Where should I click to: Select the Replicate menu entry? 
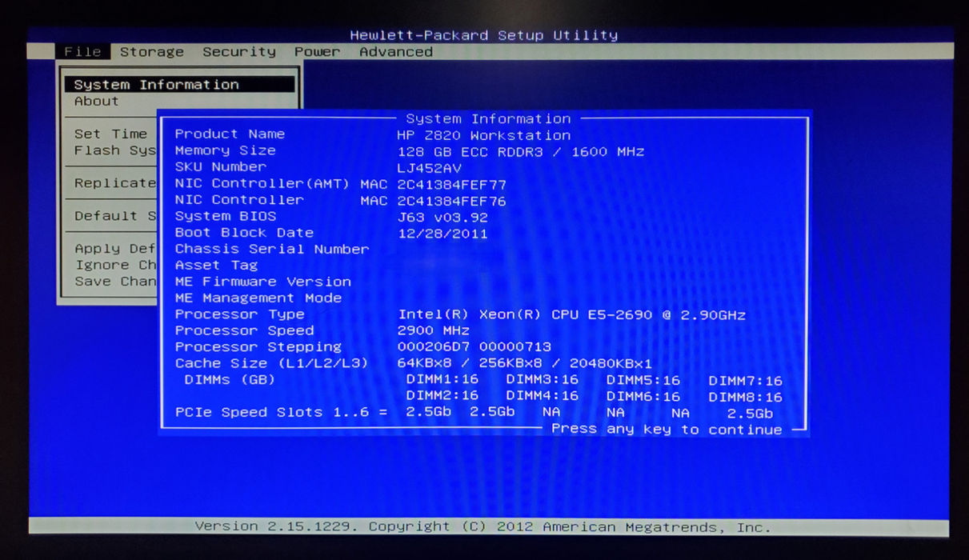116,183
